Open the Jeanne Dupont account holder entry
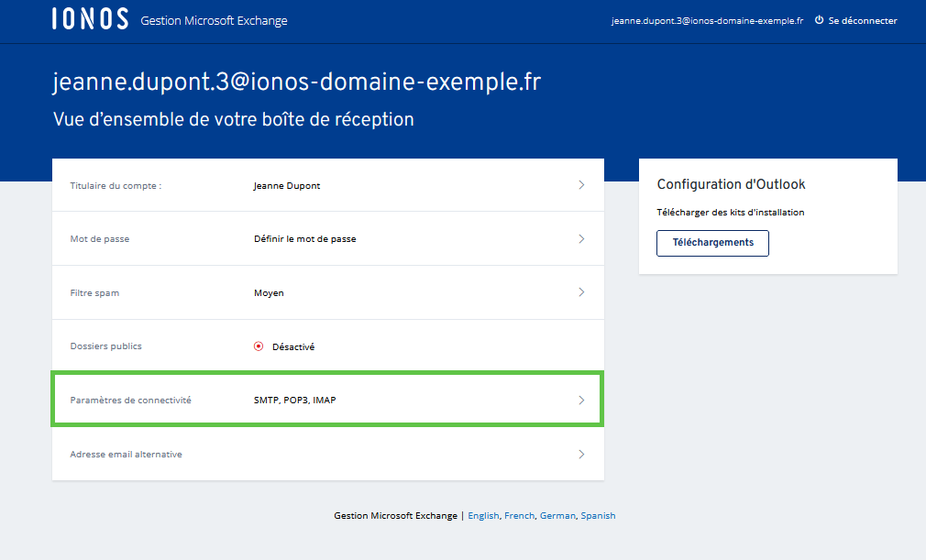This screenshot has height=560, width=926. 287,185
